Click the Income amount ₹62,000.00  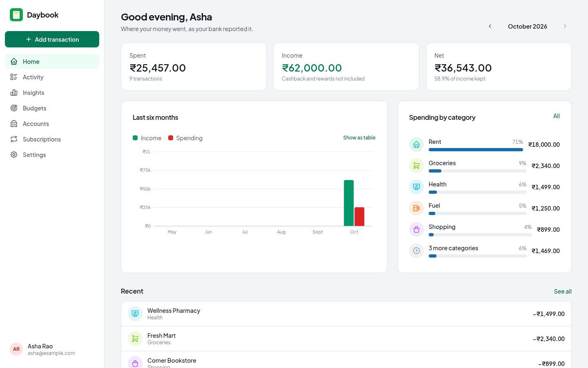tap(312, 68)
